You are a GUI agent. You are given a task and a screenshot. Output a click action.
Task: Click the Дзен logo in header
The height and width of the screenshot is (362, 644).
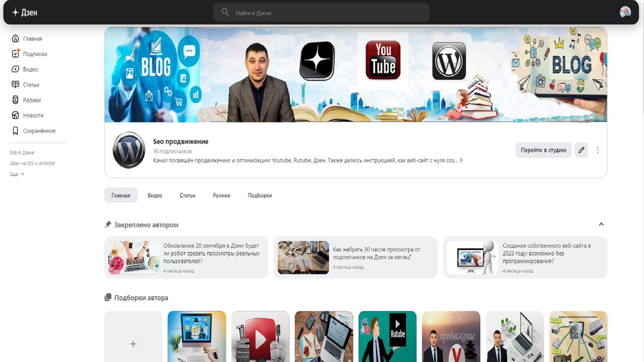(x=24, y=12)
